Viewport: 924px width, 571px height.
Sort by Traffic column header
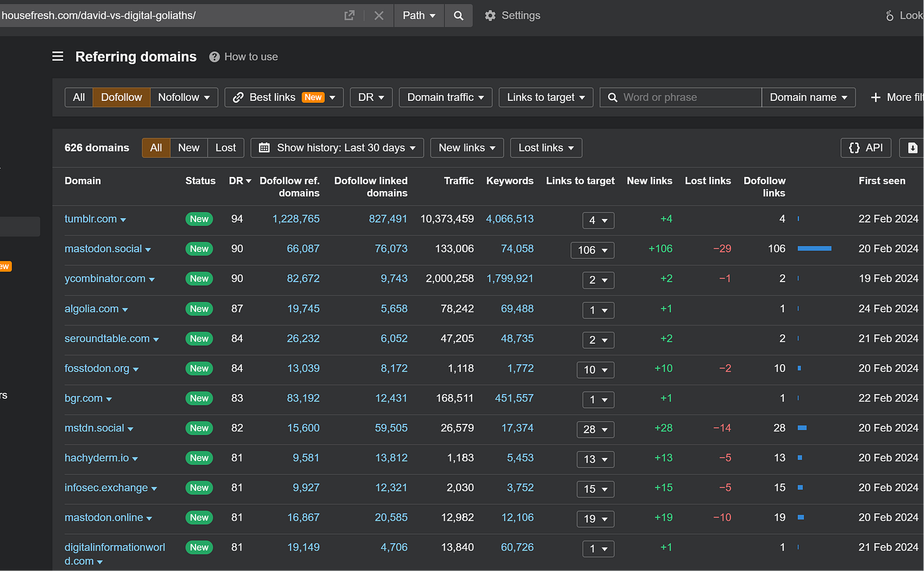pos(458,181)
